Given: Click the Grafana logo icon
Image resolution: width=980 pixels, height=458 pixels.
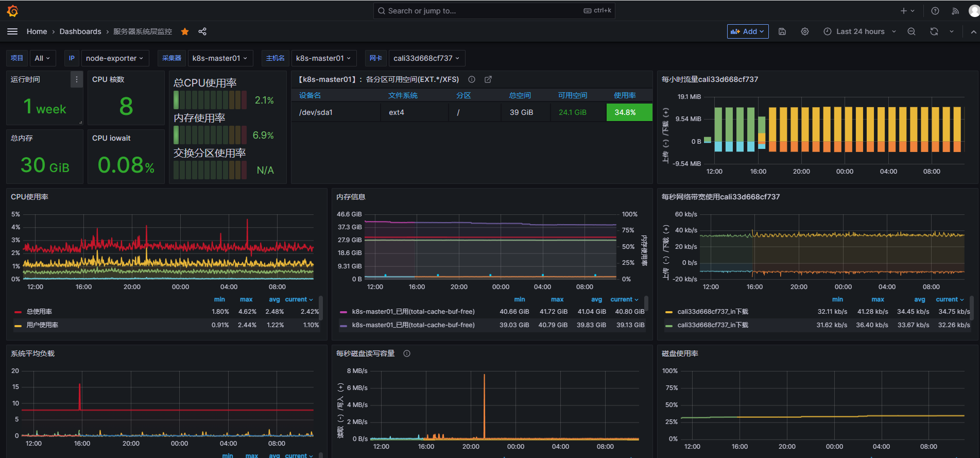Looking at the screenshot, I should coord(13,10).
